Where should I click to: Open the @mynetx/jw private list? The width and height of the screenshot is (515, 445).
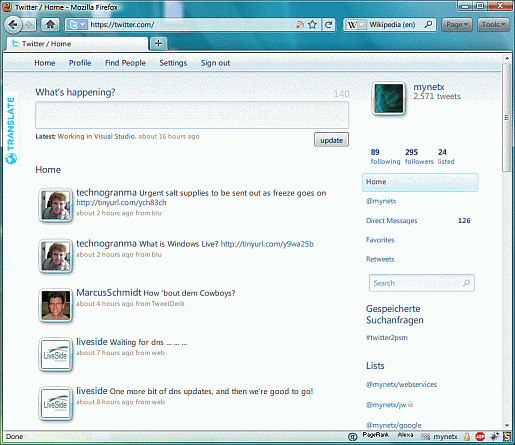386,405
